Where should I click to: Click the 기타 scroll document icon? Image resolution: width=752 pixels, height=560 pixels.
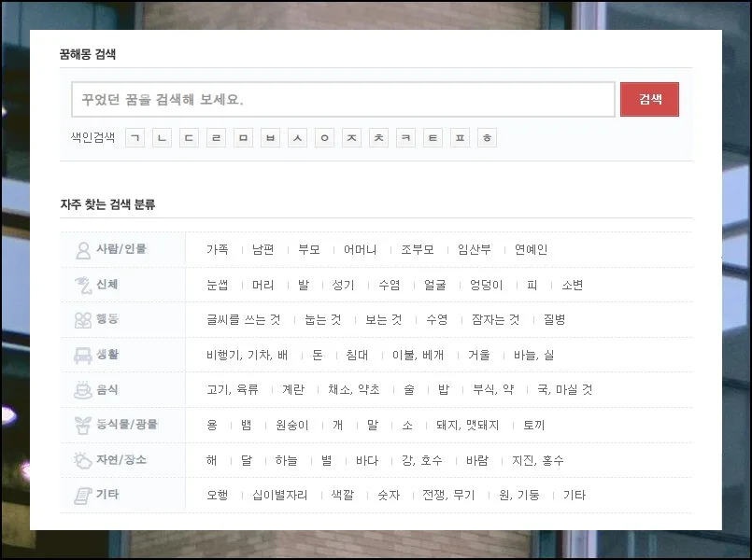pyautogui.click(x=82, y=496)
